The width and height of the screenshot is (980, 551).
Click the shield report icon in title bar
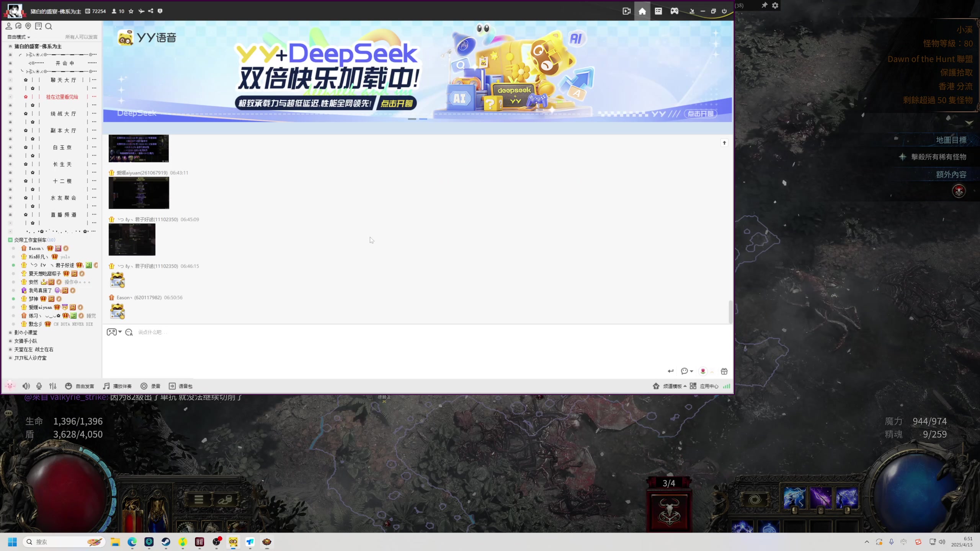coord(160,11)
